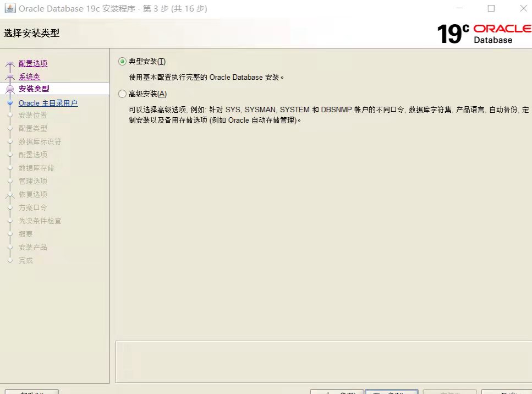Screen dimensions: 532x394
Task: Click inside the empty message pane
Action: [x=323, y=362]
